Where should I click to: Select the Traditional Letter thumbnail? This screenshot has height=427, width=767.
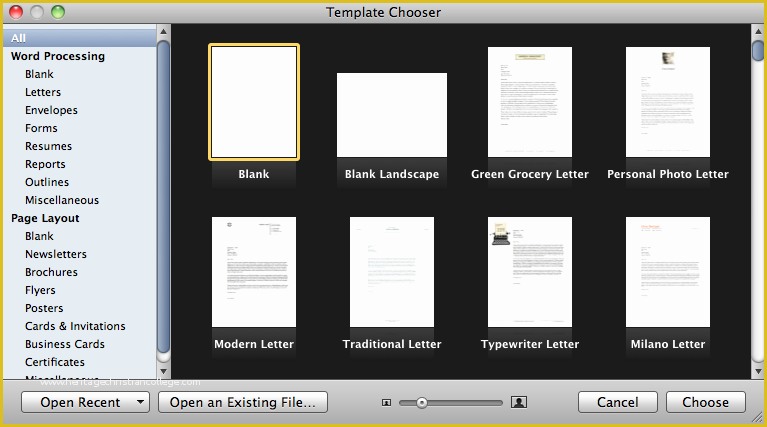pos(392,272)
